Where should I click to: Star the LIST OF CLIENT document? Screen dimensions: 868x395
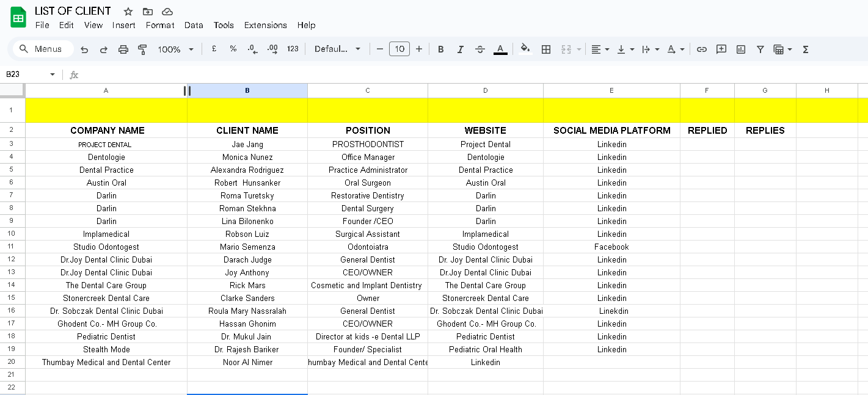coord(128,12)
